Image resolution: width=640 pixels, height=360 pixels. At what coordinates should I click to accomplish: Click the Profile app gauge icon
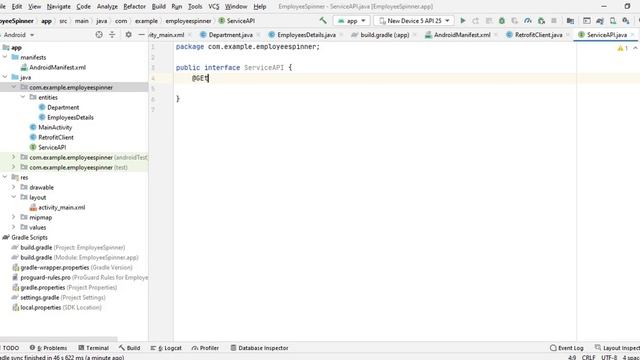[x=528, y=20]
